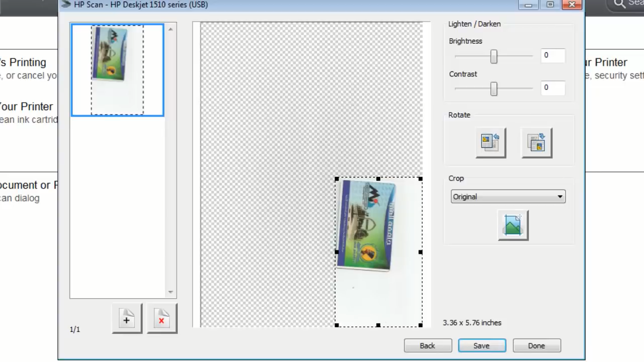Click the 'Lighten / Darken' section label
Screen dimensions: 644x362
474,24
